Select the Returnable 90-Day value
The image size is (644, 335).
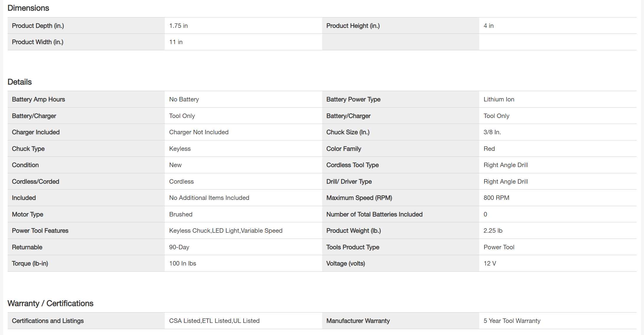(x=179, y=247)
